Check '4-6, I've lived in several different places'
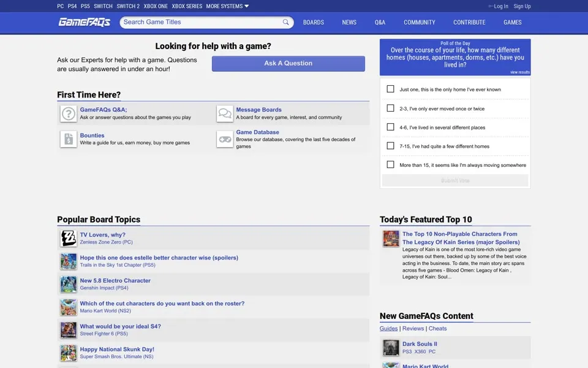Image resolution: width=588 pixels, height=368 pixels. [x=390, y=127]
